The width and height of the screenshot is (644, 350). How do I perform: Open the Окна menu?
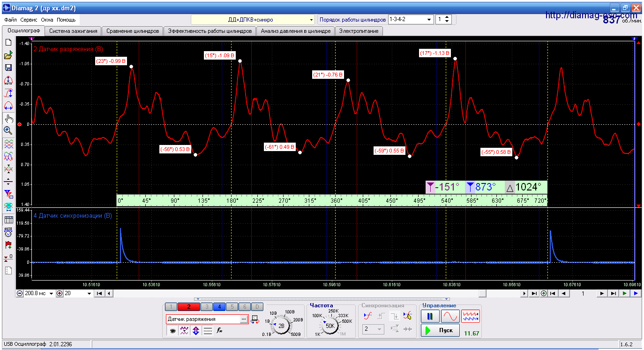(47, 20)
